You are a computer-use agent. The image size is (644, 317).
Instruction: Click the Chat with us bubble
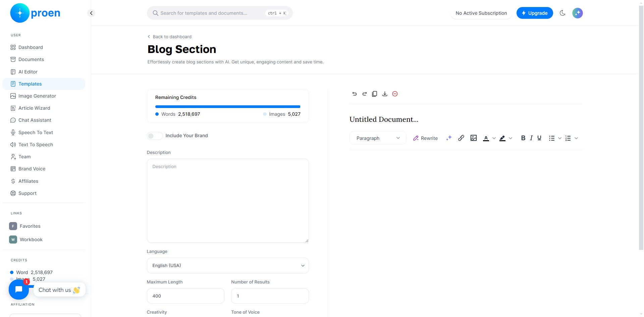pos(59,290)
